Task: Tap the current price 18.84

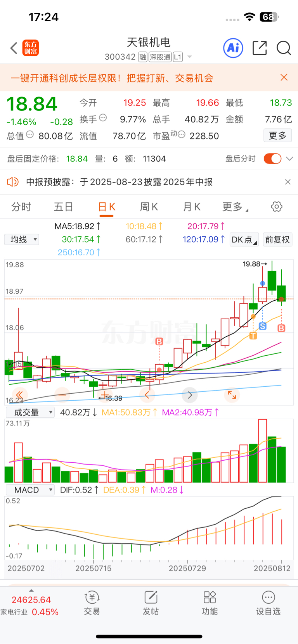Action: [32, 104]
